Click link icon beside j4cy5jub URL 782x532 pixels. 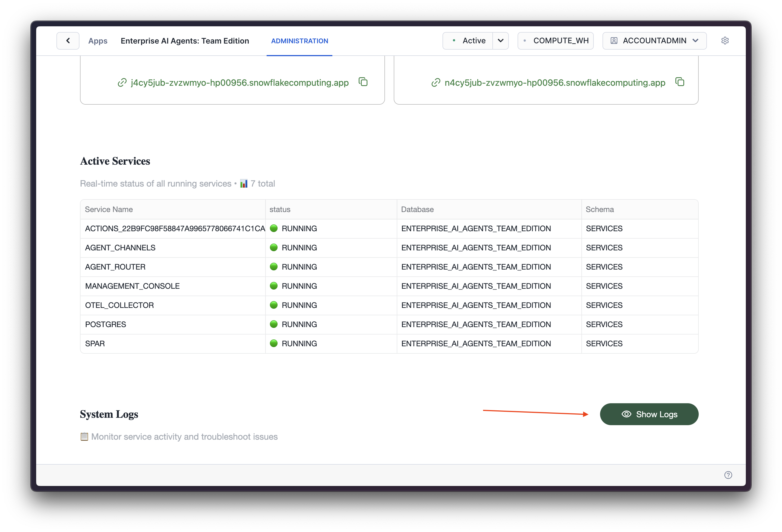coord(122,82)
